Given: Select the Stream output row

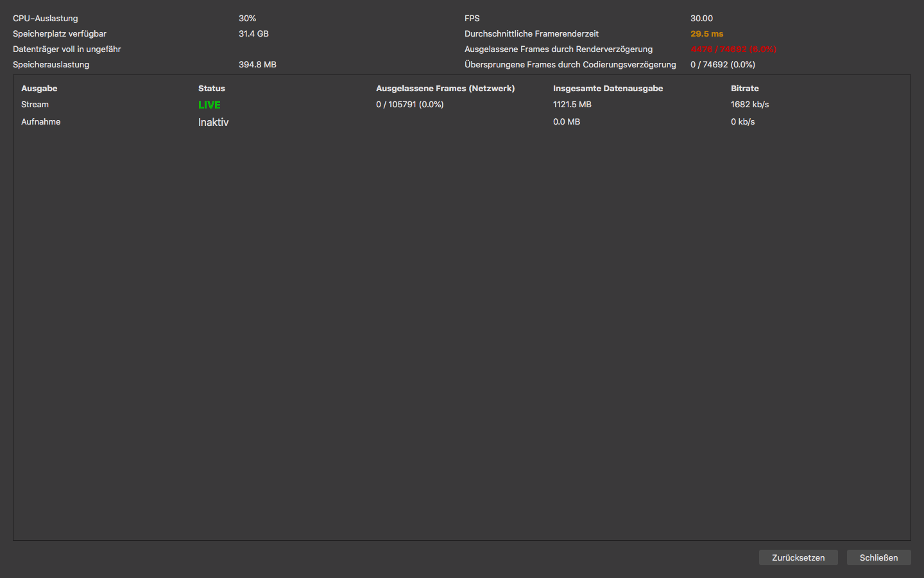Looking at the screenshot, I should [x=35, y=105].
